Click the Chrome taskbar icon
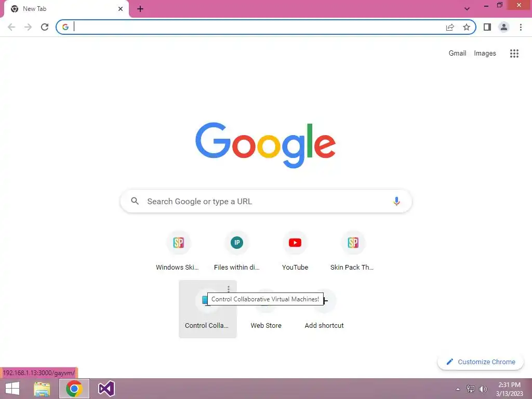Screen dimensions: 532x399 [x=74, y=389]
